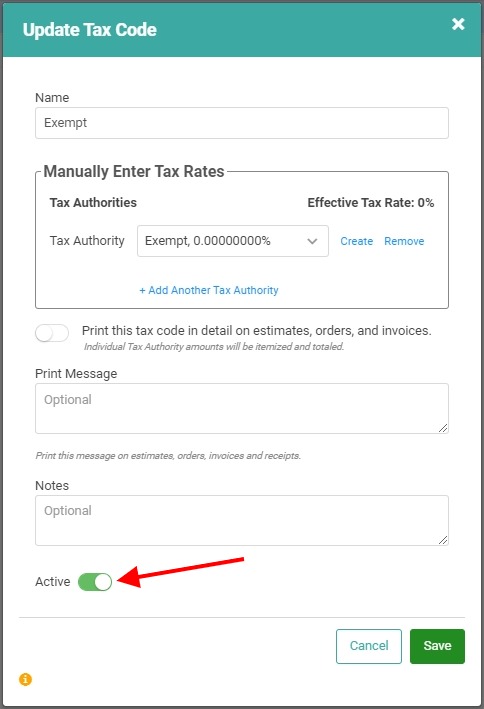
Task: Save the tax code changes
Action: 437,646
